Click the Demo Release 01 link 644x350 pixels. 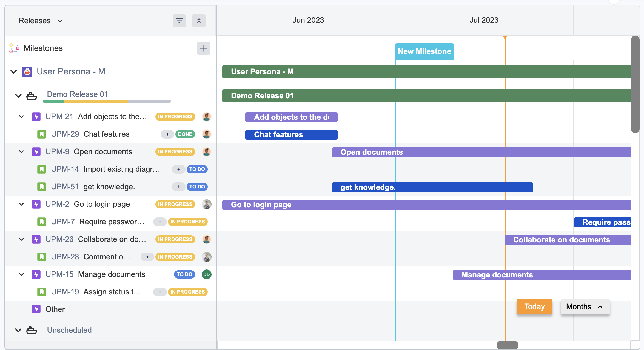tap(78, 94)
